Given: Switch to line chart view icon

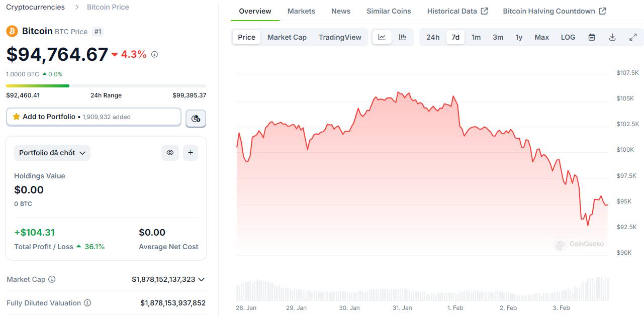Looking at the screenshot, I should coord(382,37).
